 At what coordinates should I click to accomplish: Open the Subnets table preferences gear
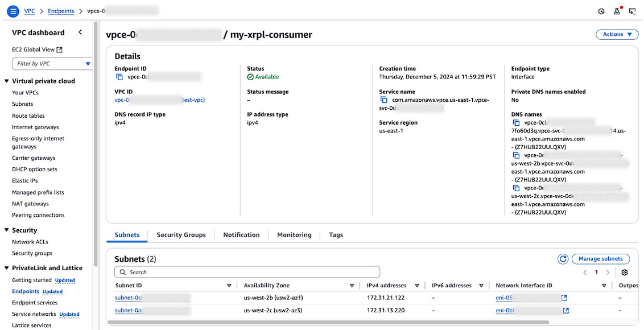624,272
